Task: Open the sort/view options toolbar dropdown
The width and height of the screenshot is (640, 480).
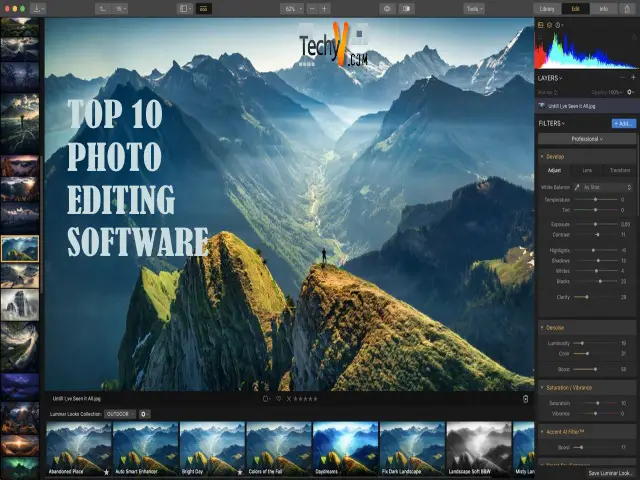Action: 120,9
